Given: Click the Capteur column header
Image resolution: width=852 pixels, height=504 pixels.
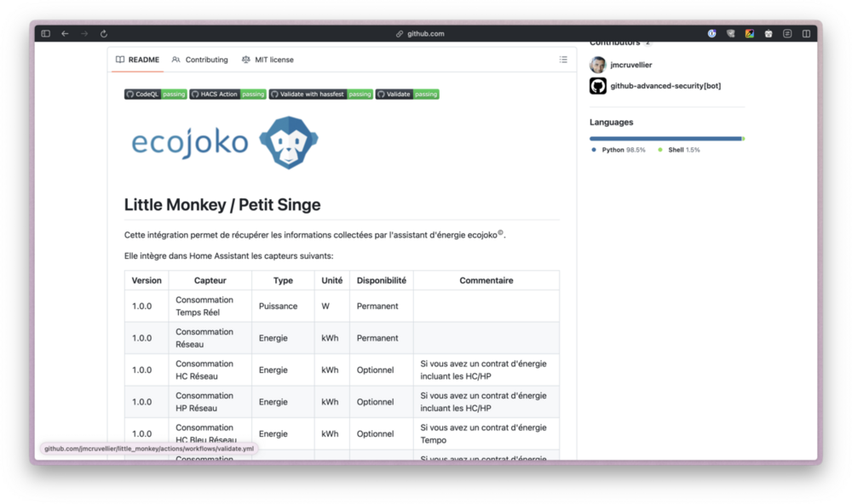Looking at the screenshot, I should (210, 280).
